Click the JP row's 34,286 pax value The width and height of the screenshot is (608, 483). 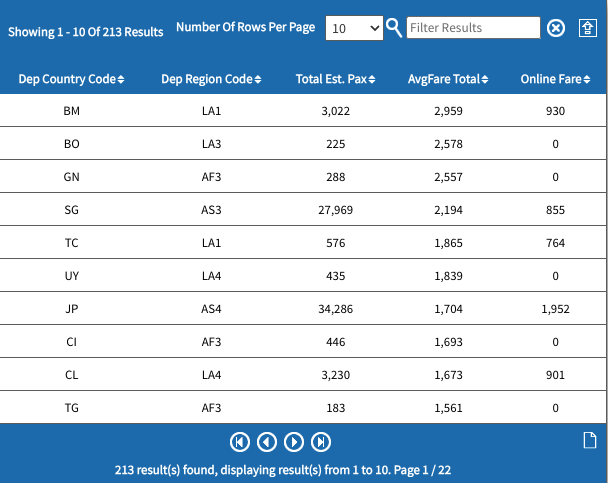335,309
